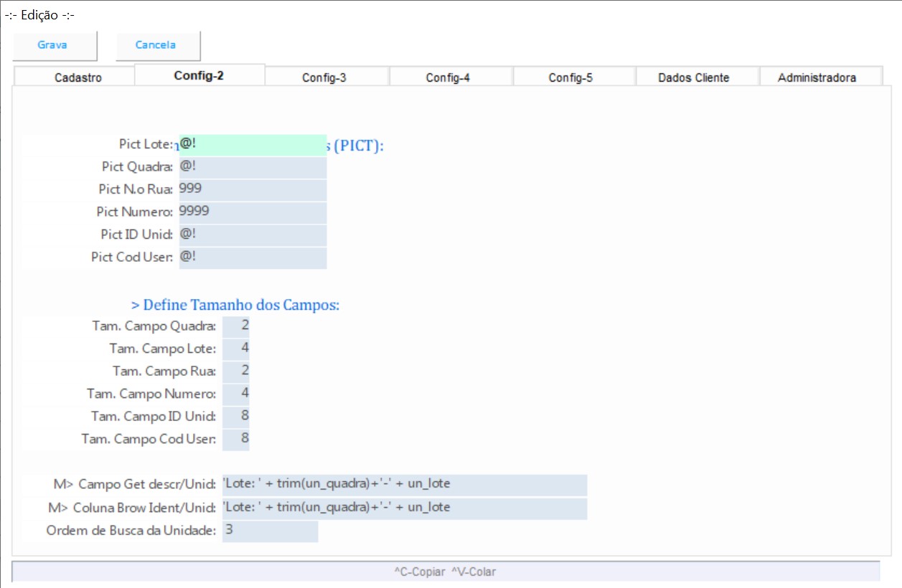Select the Tam. Campo Lote field
The height and width of the screenshot is (588, 902).
pyautogui.click(x=236, y=349)
